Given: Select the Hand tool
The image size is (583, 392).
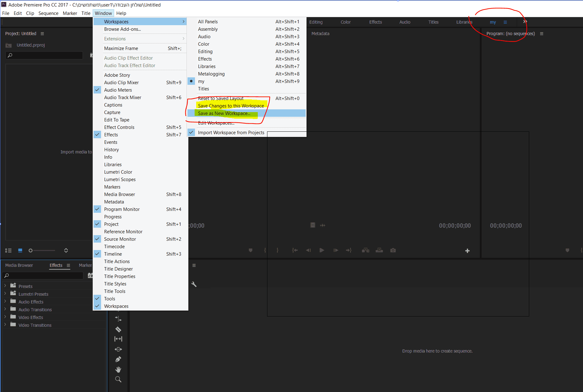Looking at the screenshot, I should pos(118,369).
